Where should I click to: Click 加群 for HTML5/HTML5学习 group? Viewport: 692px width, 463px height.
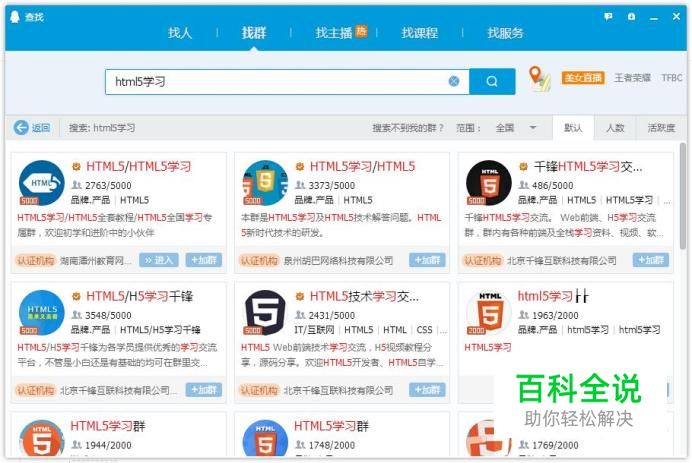pos(203,260)
